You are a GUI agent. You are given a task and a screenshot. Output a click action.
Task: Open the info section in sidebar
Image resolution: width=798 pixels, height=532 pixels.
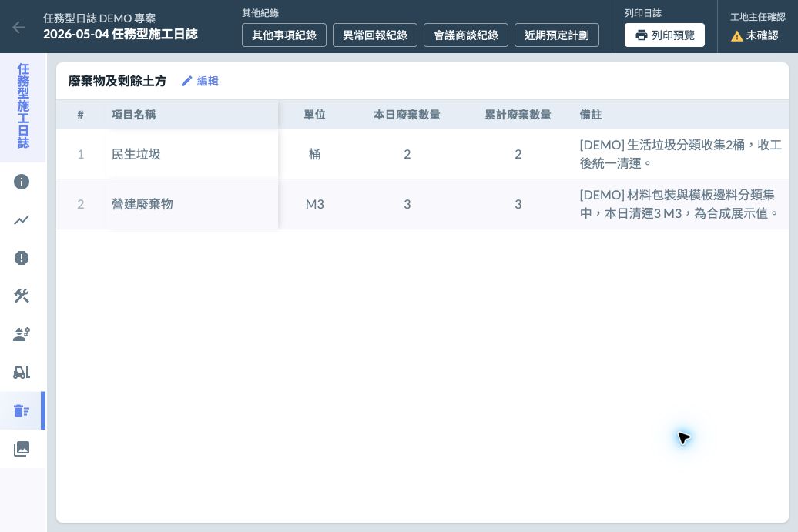pyautogui.click(x=22, y=182)
